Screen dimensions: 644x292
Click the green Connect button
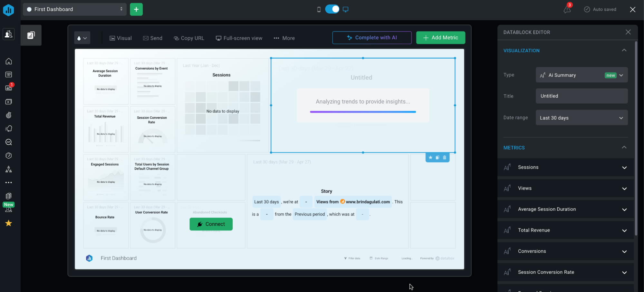pos(211,224)
